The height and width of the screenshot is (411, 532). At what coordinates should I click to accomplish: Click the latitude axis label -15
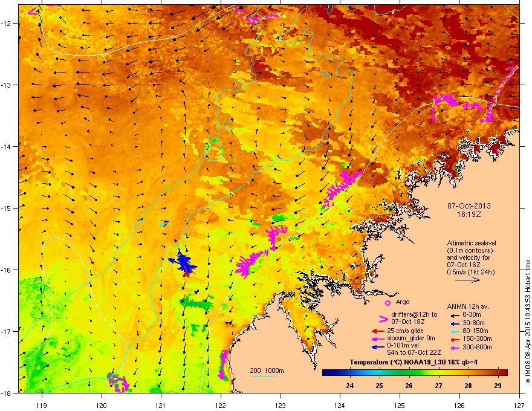6,208
